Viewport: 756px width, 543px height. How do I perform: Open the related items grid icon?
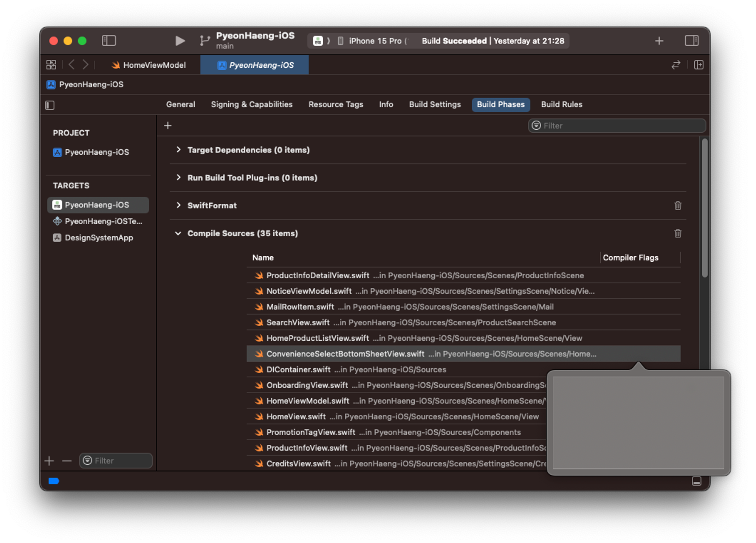(x=51, y=65)
